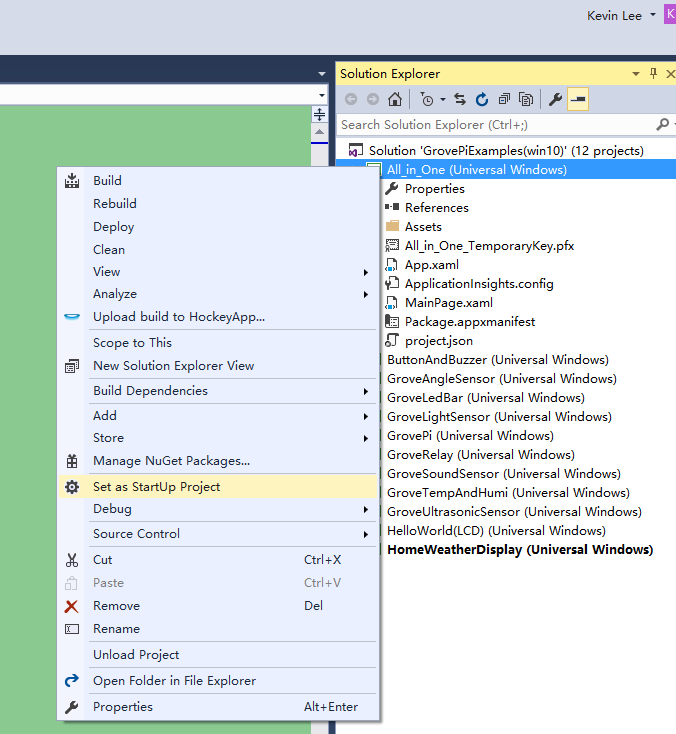Choose Clean from the context menu

point(218,250)
